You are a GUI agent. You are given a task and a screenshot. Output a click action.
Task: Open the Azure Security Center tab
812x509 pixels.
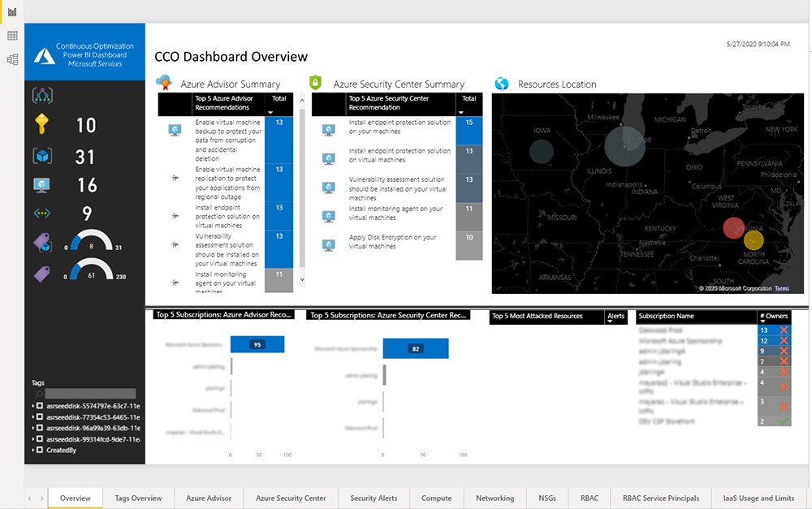291,498
